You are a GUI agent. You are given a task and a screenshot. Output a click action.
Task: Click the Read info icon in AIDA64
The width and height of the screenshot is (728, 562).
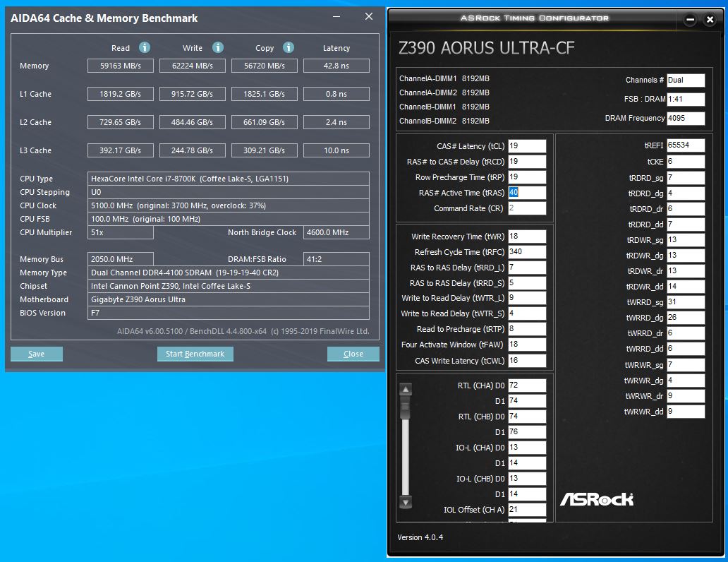pyautogui.click(x=145, y=47)
